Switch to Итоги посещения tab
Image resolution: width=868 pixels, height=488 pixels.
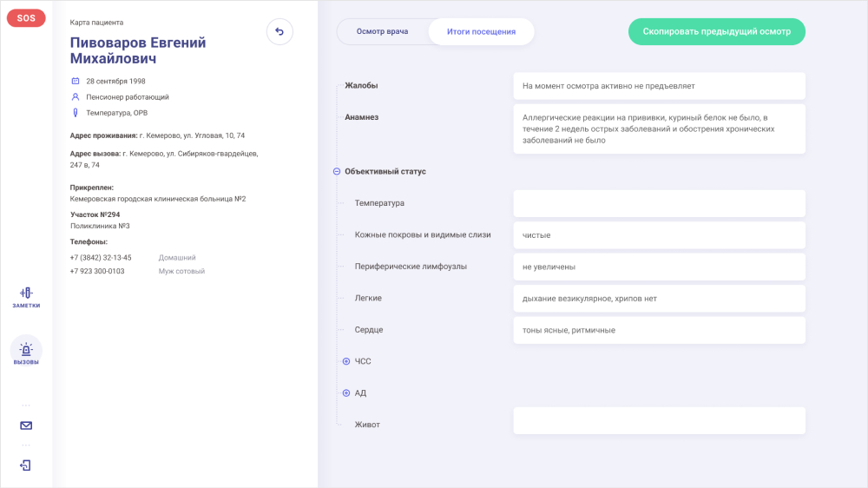pyautogui.click(x=481, y=31)
